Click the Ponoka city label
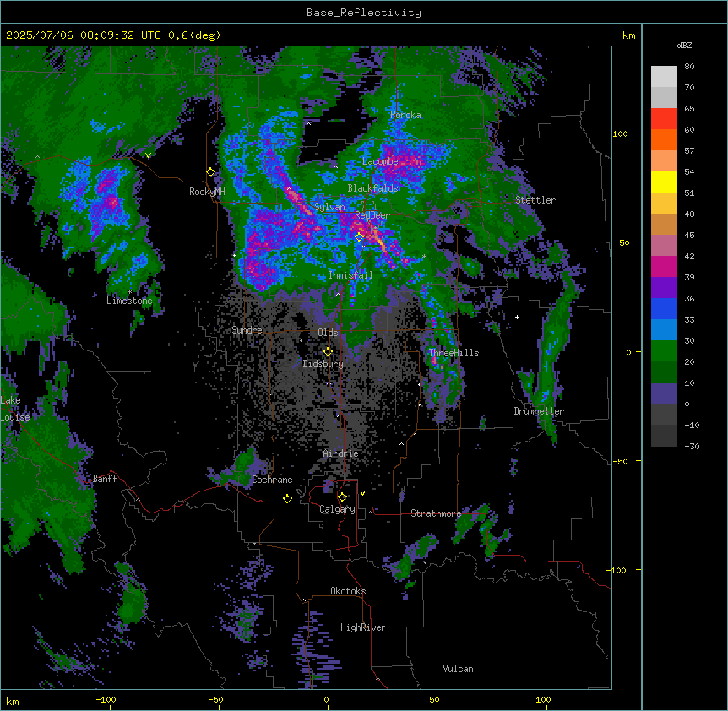728x711 pixels. (405, 115)
